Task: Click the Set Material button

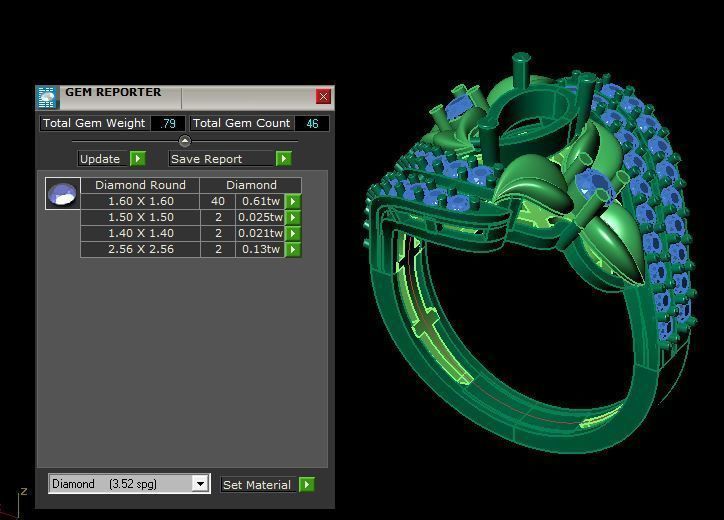Action: click(258, 485)
